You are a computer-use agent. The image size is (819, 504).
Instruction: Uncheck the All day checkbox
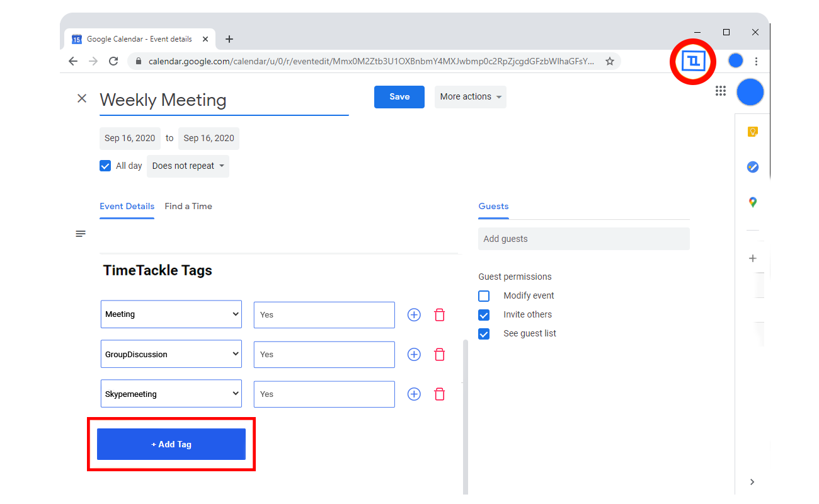(x=105, y=165)
